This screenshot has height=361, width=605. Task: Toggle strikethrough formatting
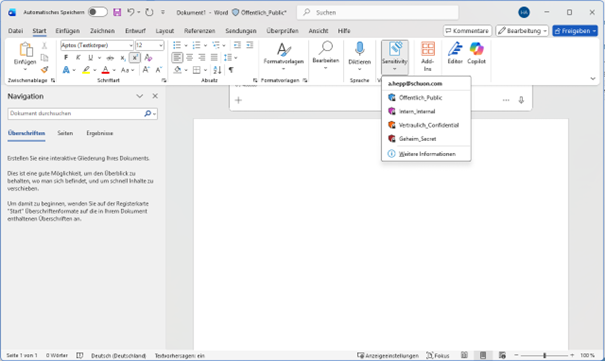click(x=110, y=58)
